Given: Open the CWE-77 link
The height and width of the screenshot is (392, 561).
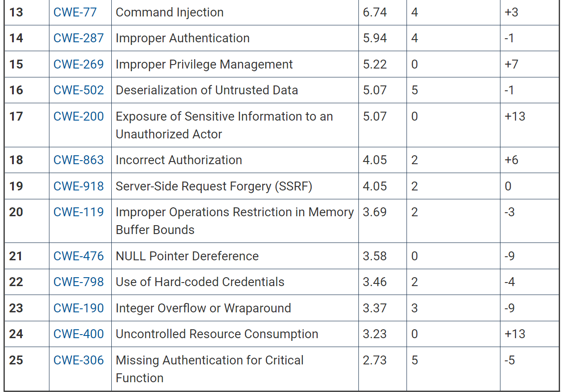Looking at the screenshot, I should 75,12.
